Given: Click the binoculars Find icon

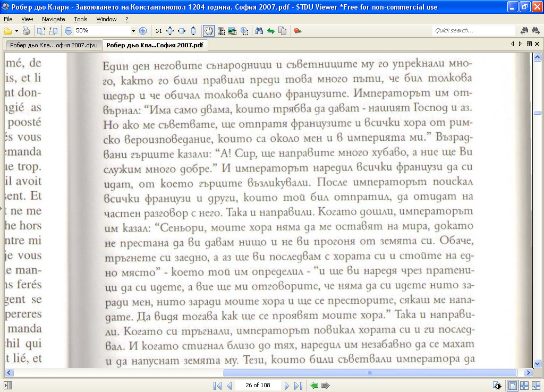Looking at the screenshot, I should (x=259, y=31).
